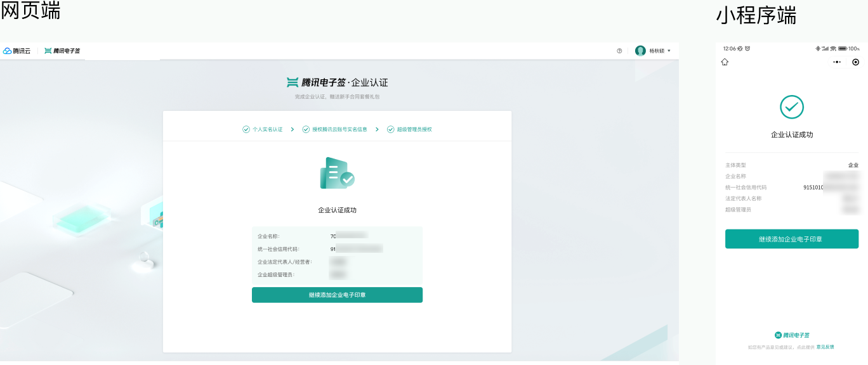Open the help question mark icon

(x=619, y=51)
